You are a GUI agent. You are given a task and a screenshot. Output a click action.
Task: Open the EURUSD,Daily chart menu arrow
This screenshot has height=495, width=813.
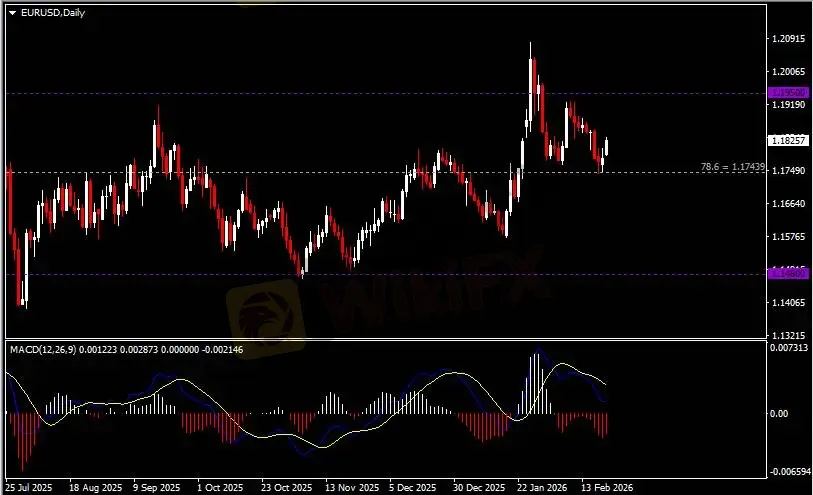tap(12, 13)
